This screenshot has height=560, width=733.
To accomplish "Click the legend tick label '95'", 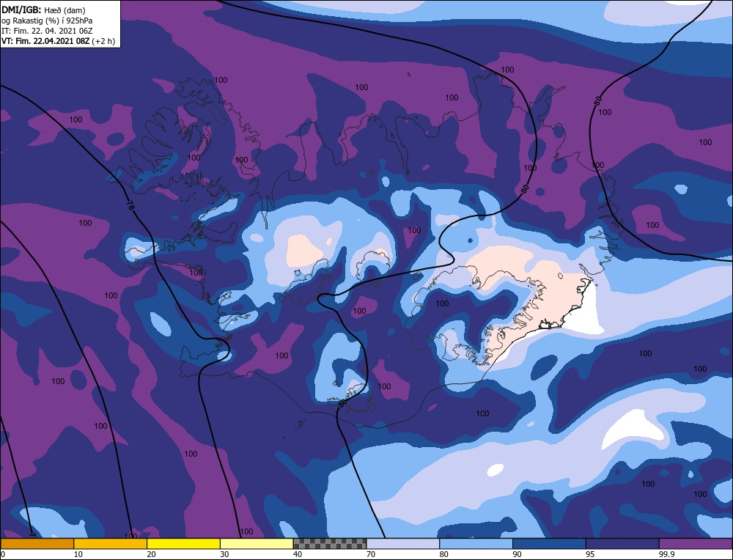I will [590, 554].
